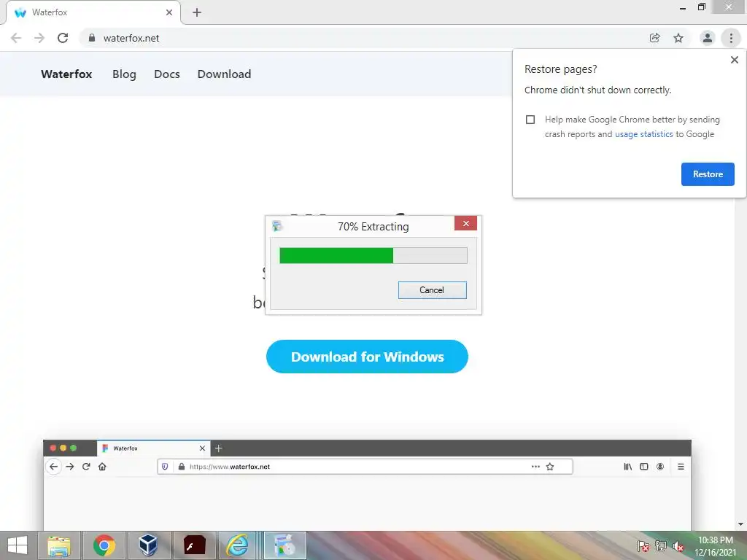The width and height of the screenshot is (747, 560).
Task: Open a new tab with the plus button
Action: click(x=197, y=12)
